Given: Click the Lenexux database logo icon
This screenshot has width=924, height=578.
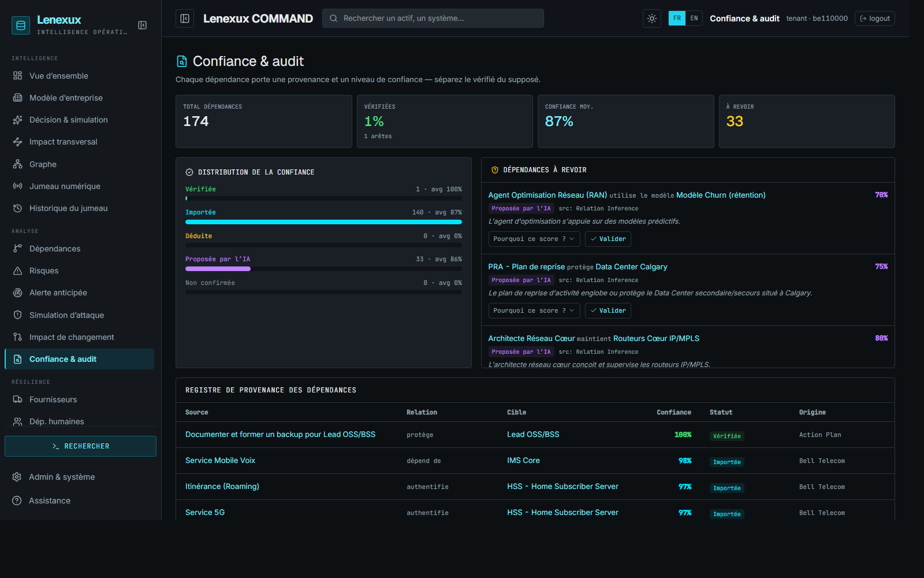Looking at the screenshot, I should click(x=21, y=25).
